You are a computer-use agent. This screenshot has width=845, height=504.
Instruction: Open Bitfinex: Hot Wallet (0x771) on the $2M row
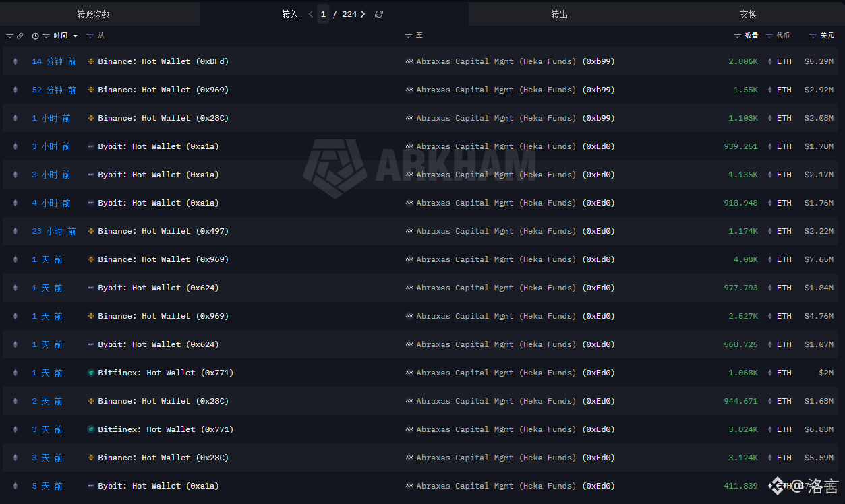(x=166, y=373)
